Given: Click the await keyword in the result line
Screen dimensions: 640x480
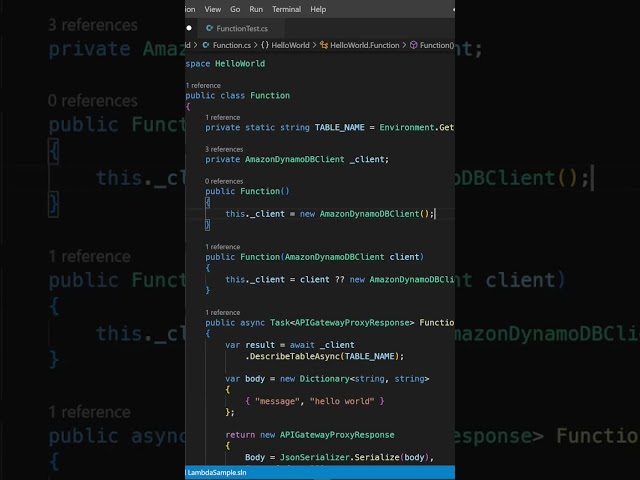Looking at the screenshot, I should 302,345.
